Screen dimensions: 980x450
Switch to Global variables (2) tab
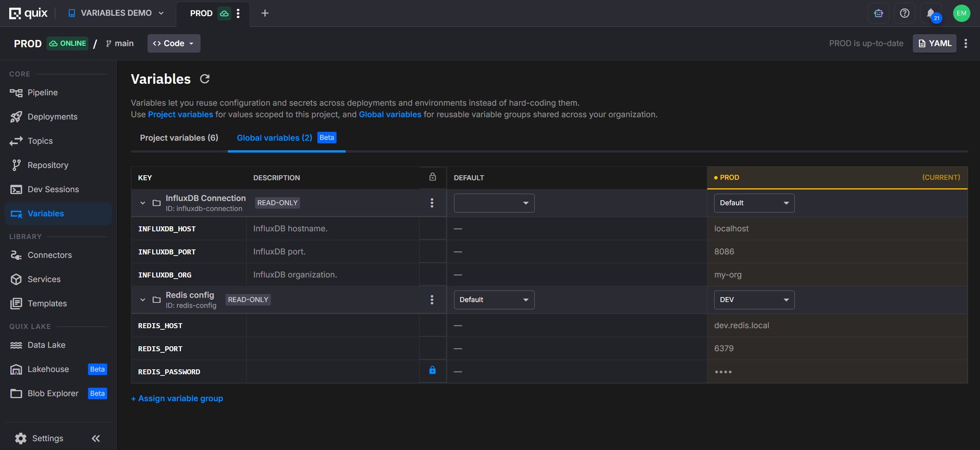click(x=287, y=138)
